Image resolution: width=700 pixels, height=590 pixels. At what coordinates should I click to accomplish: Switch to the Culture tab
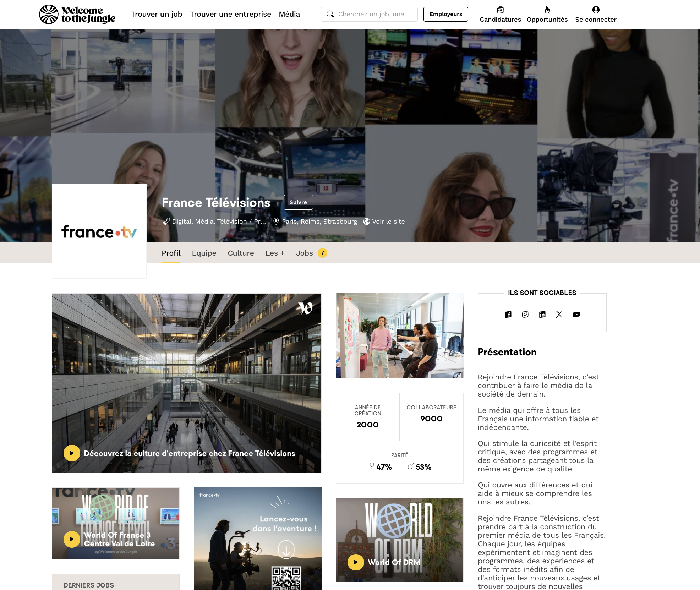coord(241,253)
